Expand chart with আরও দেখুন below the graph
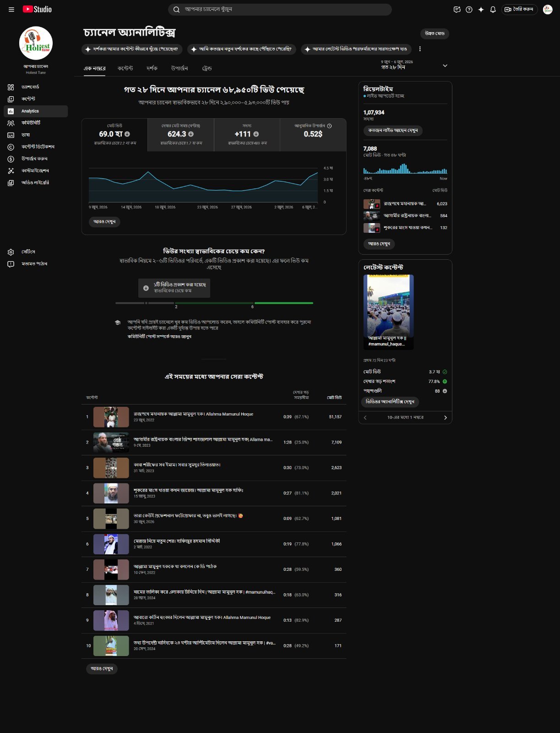The width and height of the screenshot is (560, 733). pos(104,222)
